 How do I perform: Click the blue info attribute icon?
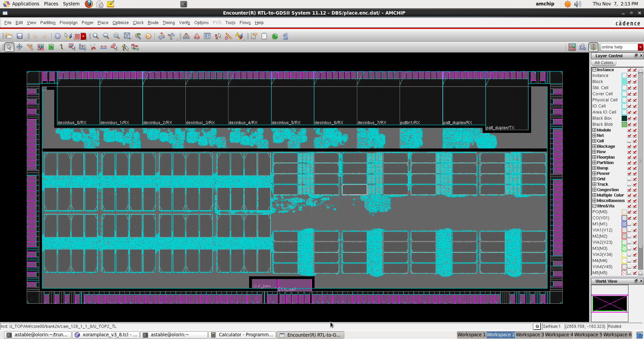point(58,36)
